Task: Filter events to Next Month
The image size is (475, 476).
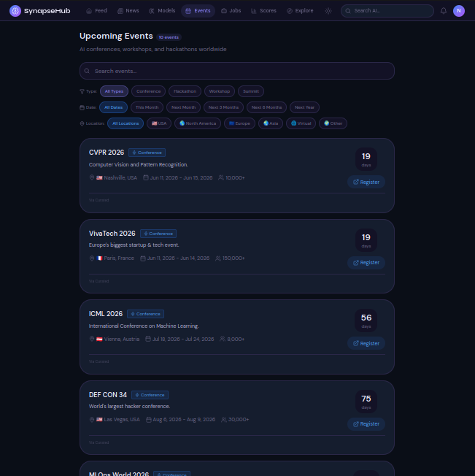Action: coord(184,107)
